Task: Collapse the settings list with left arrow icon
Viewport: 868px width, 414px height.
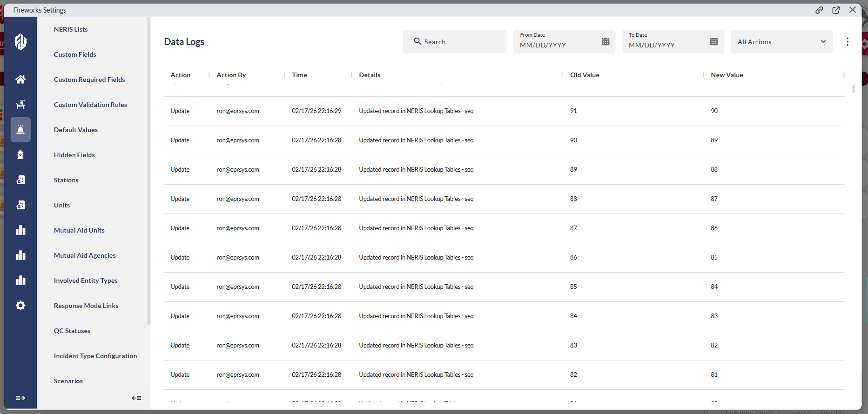Action: pos(136,398)
